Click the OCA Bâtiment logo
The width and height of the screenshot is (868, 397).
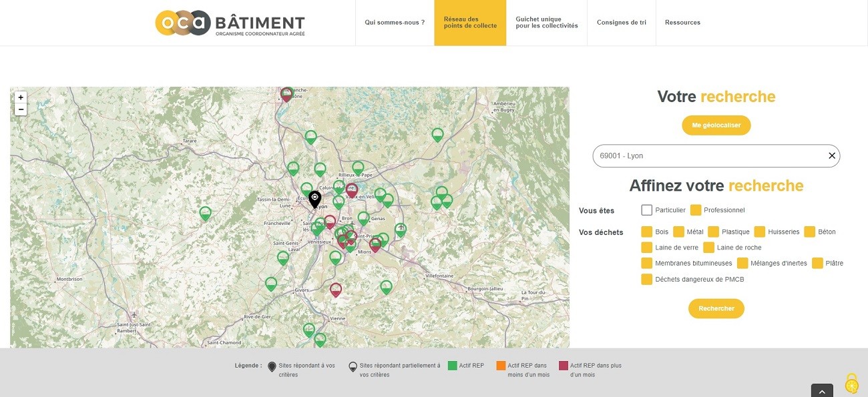(x=229, y=23)
